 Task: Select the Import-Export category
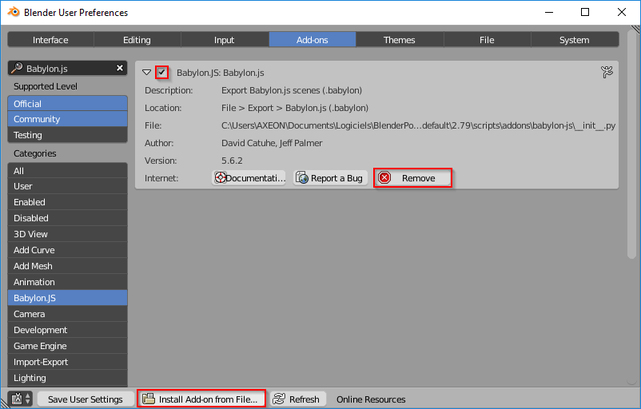[67, 362]
